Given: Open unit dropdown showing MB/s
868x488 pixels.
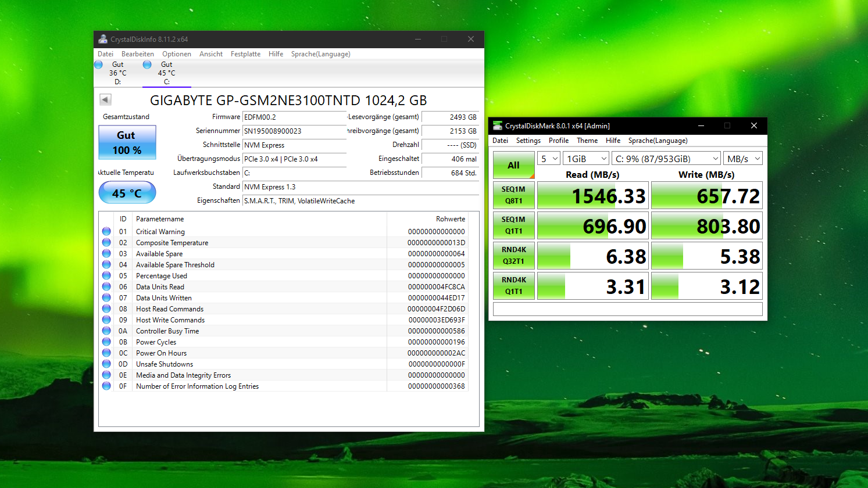Looking at the screenshot, I should point(743,159).
